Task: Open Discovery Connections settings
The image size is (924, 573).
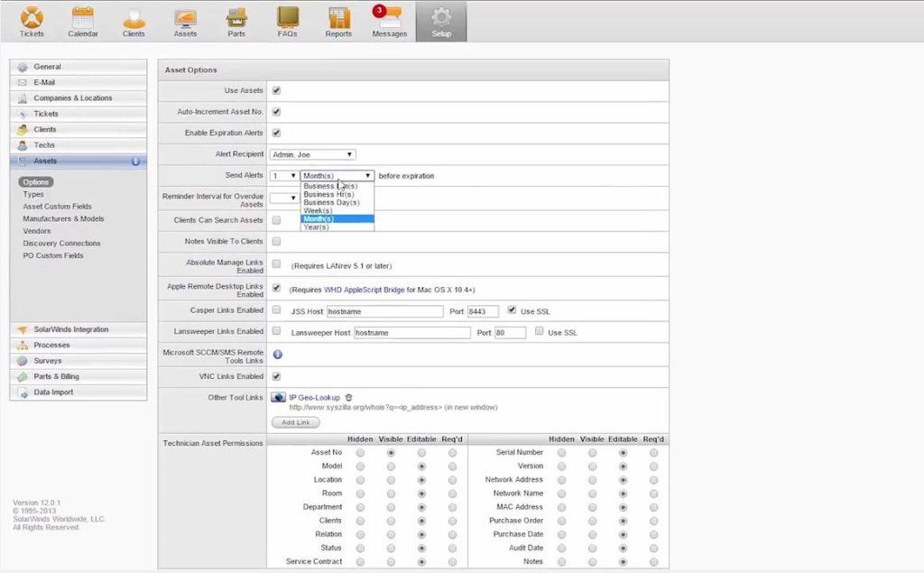Action: coord(62,244)
